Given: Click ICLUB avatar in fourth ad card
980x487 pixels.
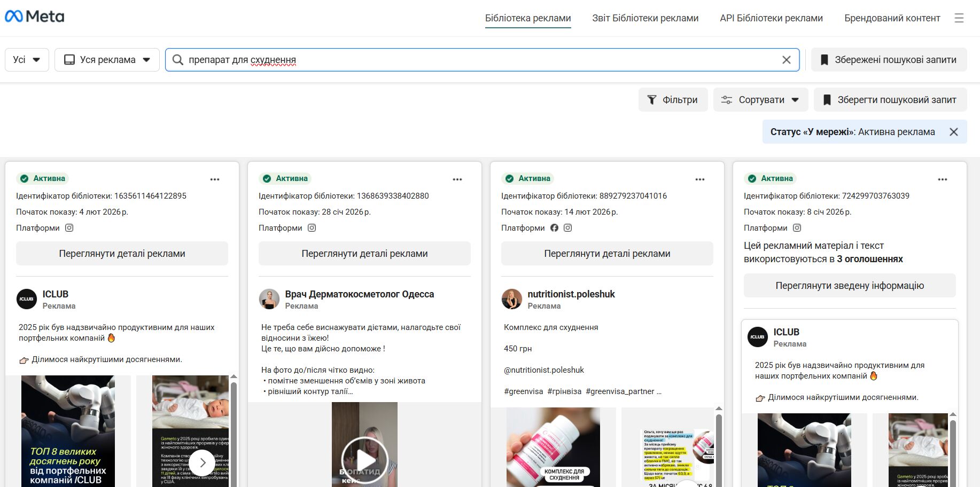Looking at the screenshot, I should [x=758, y=337].
